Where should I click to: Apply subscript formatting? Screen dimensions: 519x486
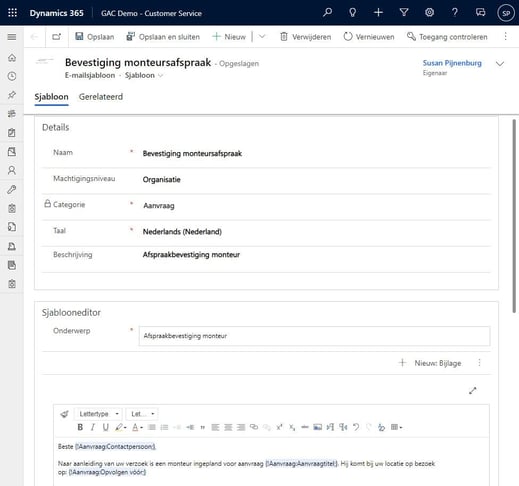(x=292, y=427)
